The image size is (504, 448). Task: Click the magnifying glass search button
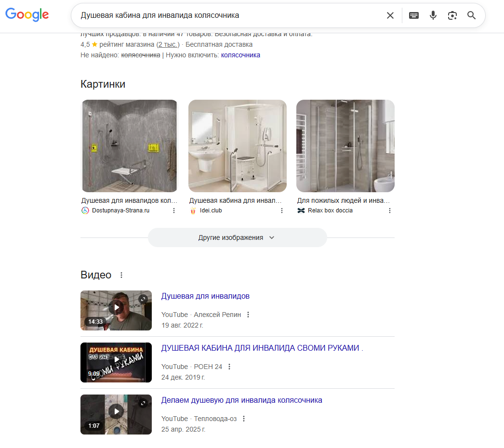(x=472, y=15)
